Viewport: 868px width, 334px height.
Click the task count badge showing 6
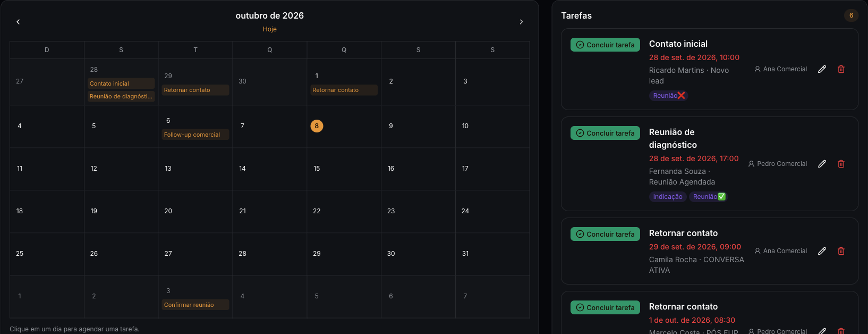point(851,15)
